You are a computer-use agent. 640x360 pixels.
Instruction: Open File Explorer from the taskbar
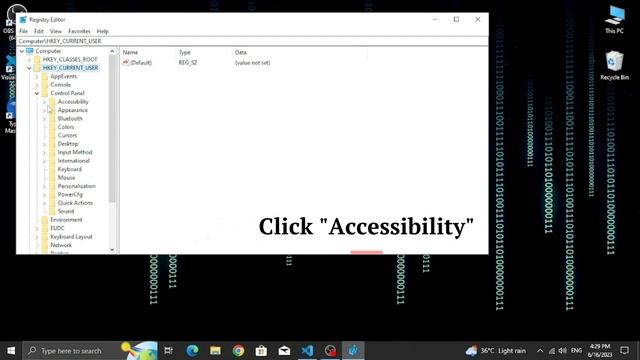pos(215,351)
